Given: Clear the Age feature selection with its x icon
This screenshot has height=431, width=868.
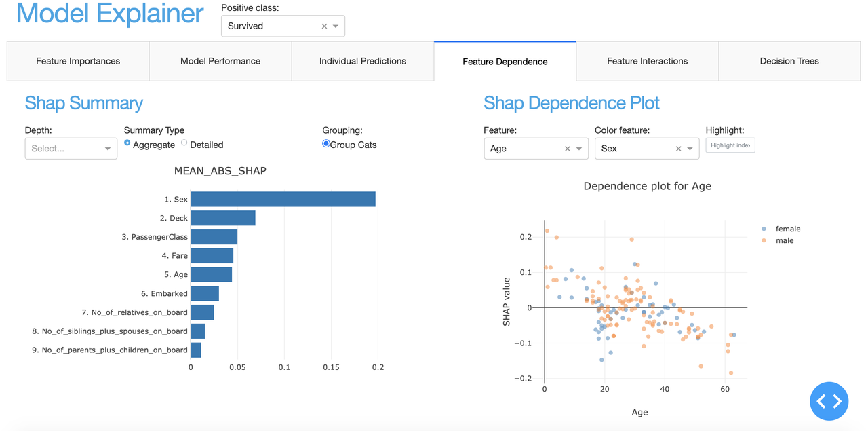Looking at the screenshot, I should (x=568, y=148).
